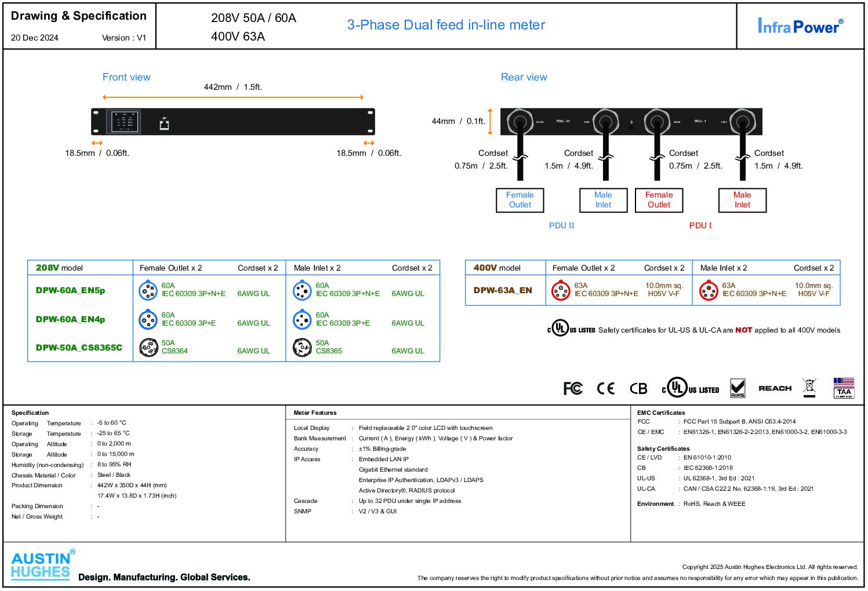The image size is (868, 591).
Task: Click the DPW-60A_EN4p model name
Action: [x=71, y=319]
